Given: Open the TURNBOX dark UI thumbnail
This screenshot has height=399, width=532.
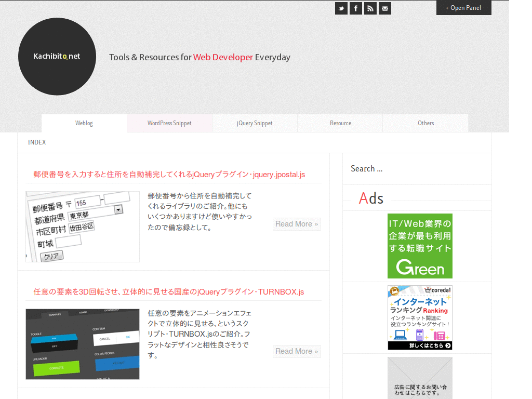Looking at the screenshot, I should (83, 344).
